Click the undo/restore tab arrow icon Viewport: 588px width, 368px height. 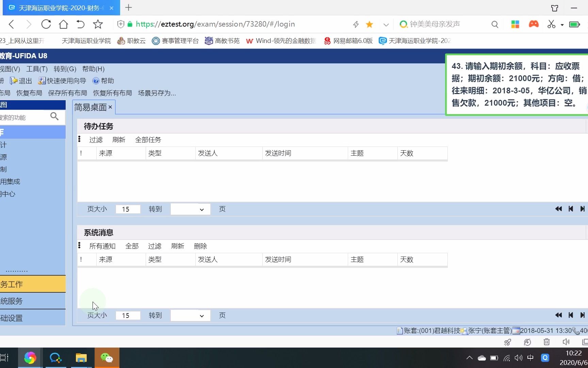click(80, 24)
